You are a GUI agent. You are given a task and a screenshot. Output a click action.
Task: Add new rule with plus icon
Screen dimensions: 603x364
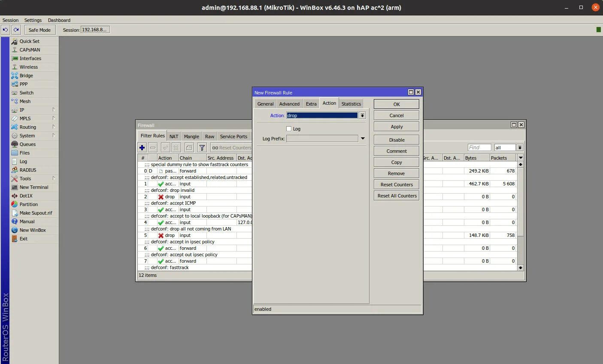click(x=142, y=148)
